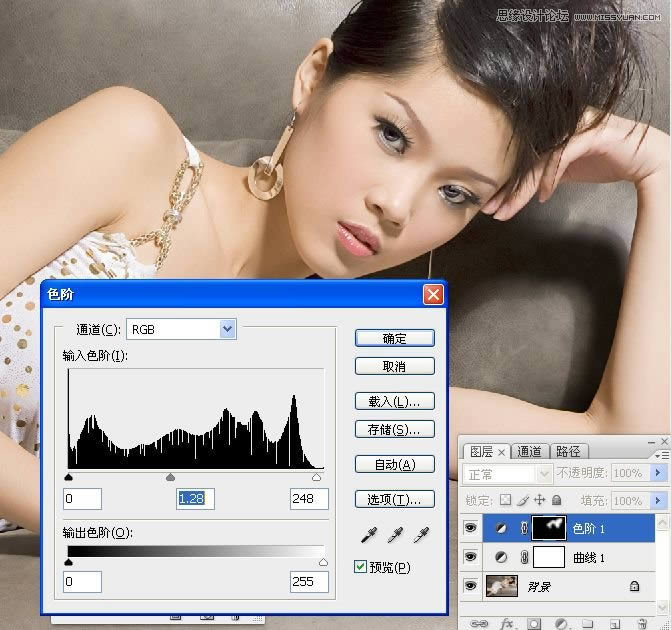
Task: Switch to the 通道 tab
Action: [x=530, y=452]
